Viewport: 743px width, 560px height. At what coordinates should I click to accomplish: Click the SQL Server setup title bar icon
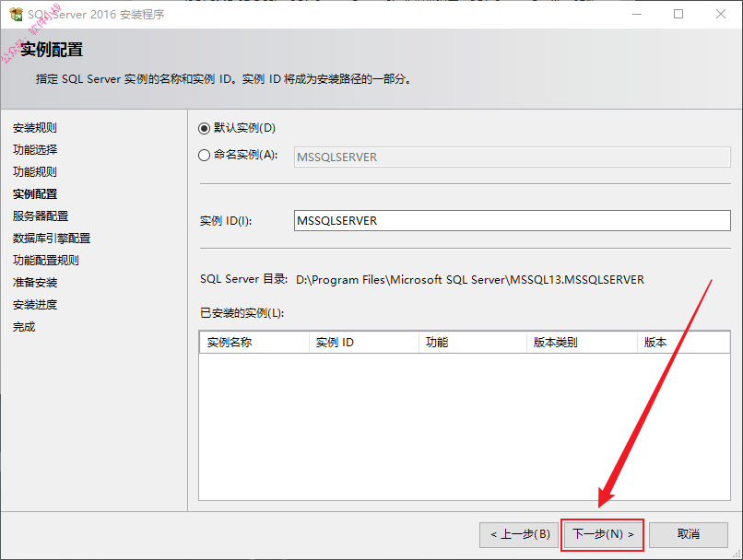pos(16,14)
